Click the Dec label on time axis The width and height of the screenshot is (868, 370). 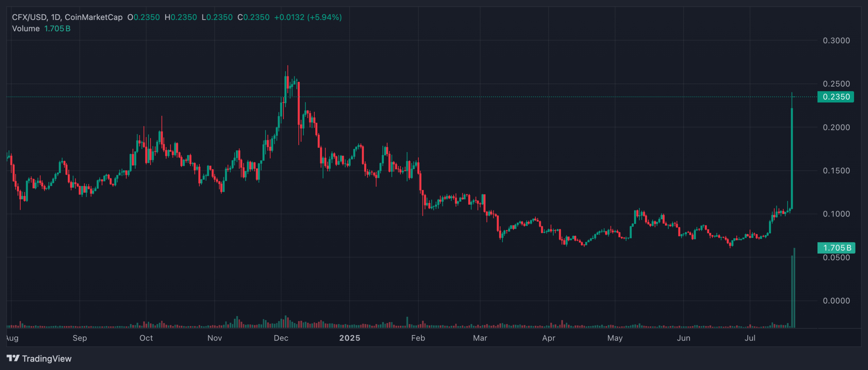coord(281,338)
